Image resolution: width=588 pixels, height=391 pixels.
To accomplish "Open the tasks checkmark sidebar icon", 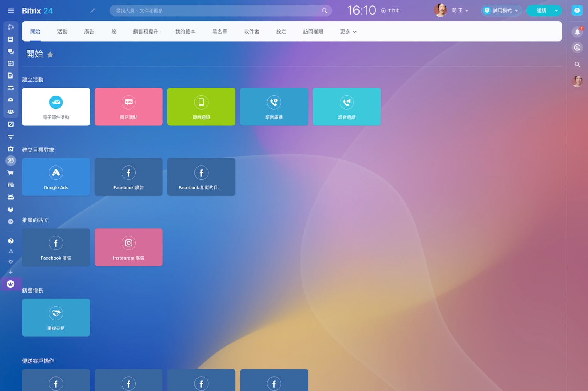I will coord(11,124).
